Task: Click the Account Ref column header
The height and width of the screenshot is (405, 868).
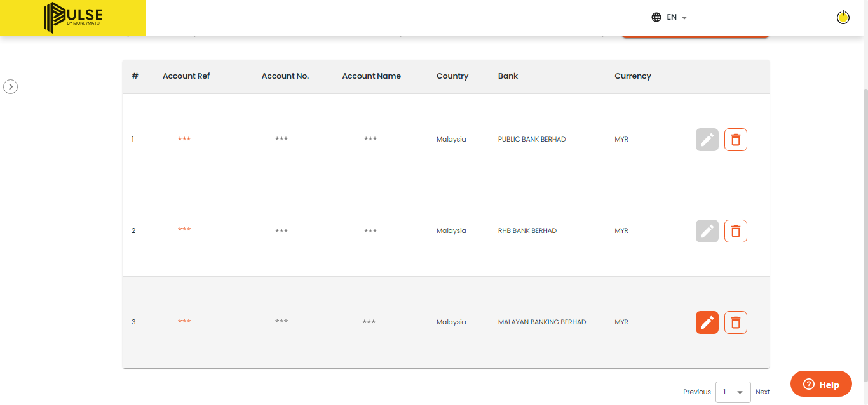Action: coord(186,76)
